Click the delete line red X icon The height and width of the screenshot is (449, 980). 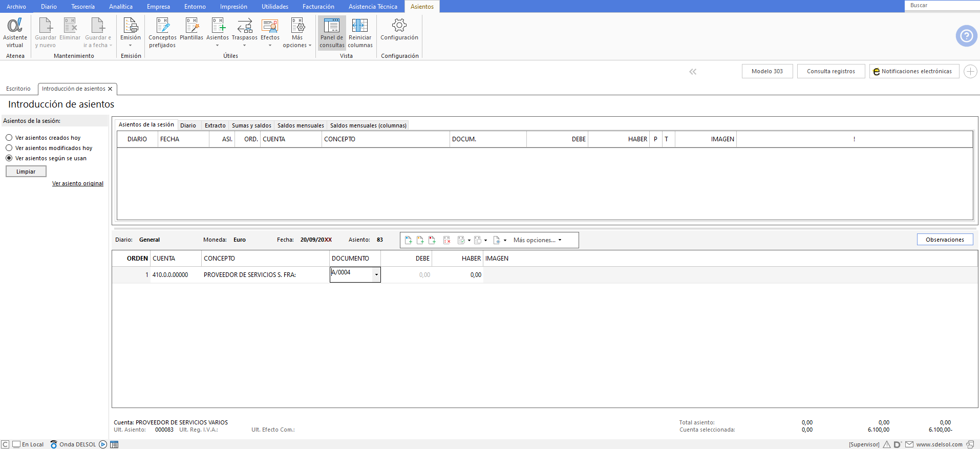click(x=446, y=240)
